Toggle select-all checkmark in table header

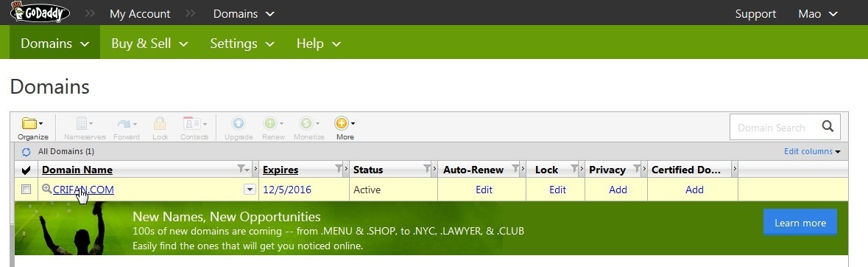26,170
